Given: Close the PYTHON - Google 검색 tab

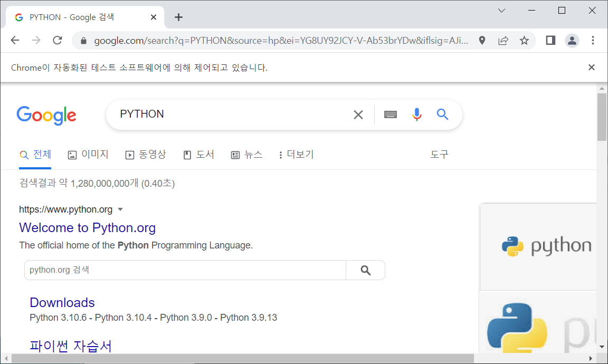Looking at the screenshot, I should (154, 17).
